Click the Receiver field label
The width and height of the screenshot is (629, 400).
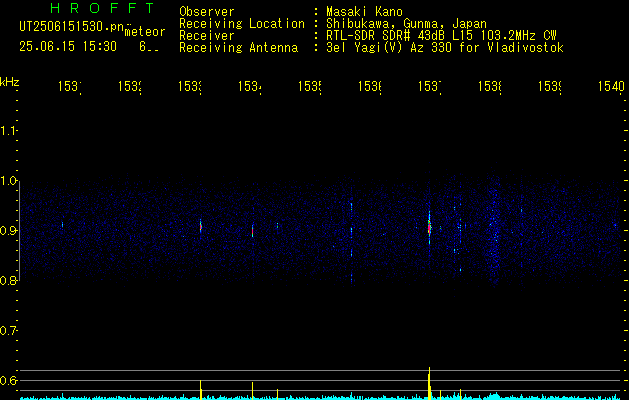[207, 36]
